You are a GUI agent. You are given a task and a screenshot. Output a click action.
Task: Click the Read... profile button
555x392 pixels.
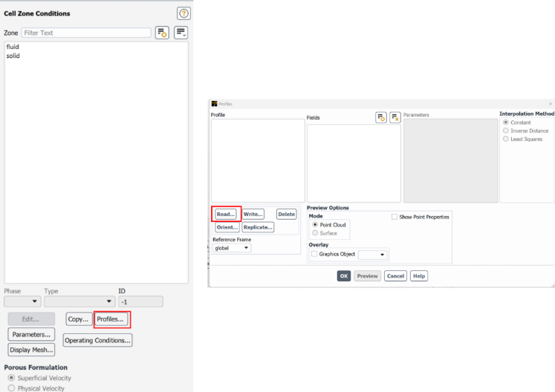[x=226, y=214]
